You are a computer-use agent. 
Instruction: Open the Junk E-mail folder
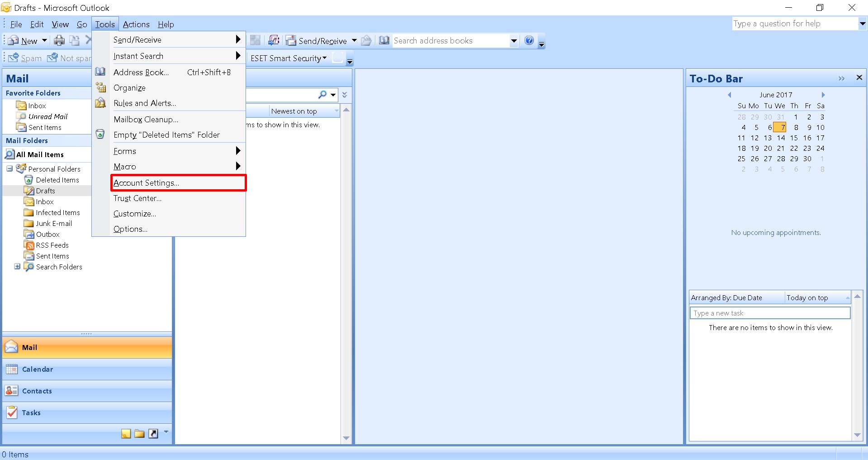coord(53,224)
